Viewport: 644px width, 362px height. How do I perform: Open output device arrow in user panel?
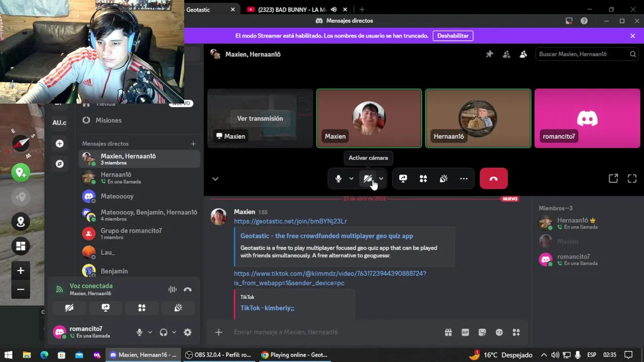click(x=174, y=332)
